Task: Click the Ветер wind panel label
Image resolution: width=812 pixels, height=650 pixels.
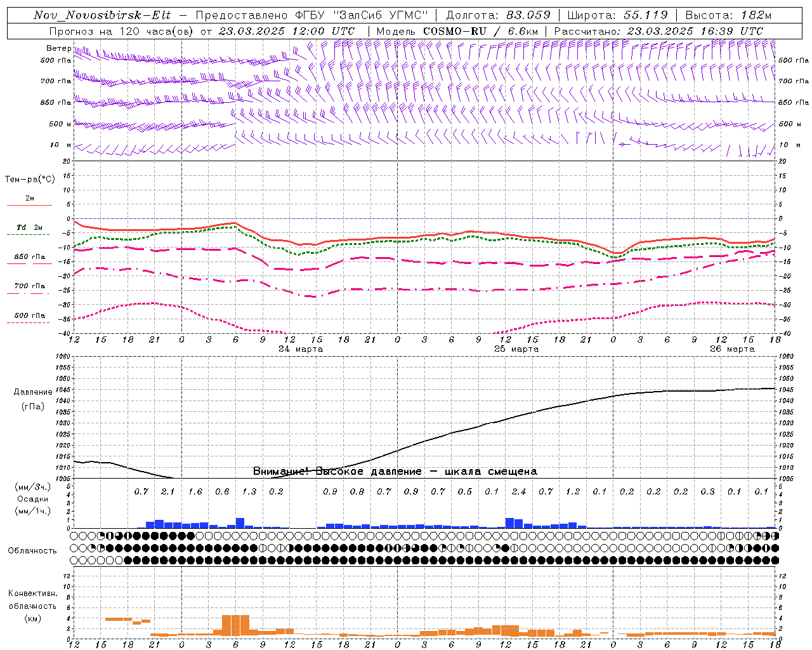Action: point(58,48)
